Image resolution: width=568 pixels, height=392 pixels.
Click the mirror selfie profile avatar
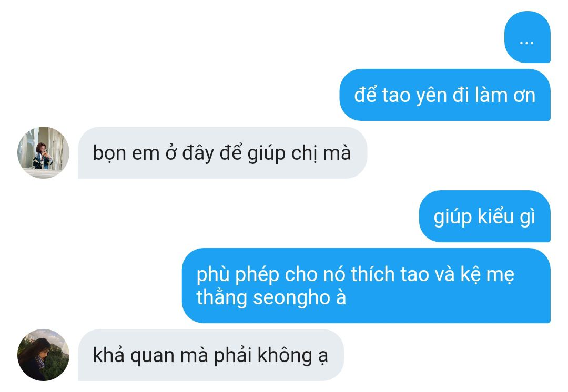(x=44, y=152)
